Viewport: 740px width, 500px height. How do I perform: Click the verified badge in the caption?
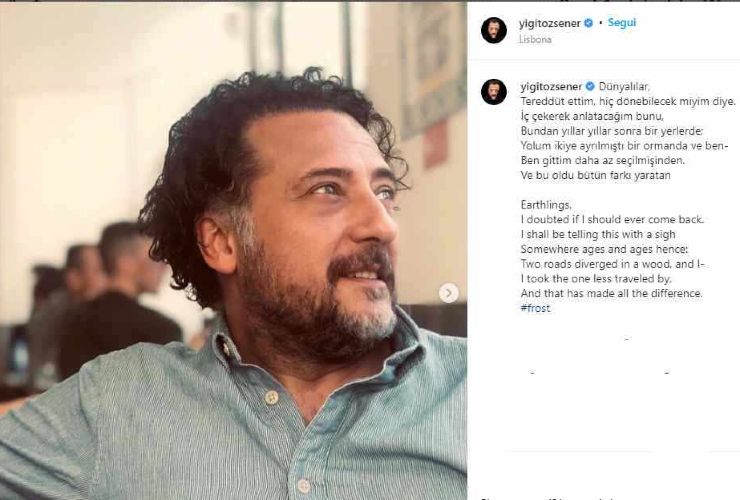589,86
